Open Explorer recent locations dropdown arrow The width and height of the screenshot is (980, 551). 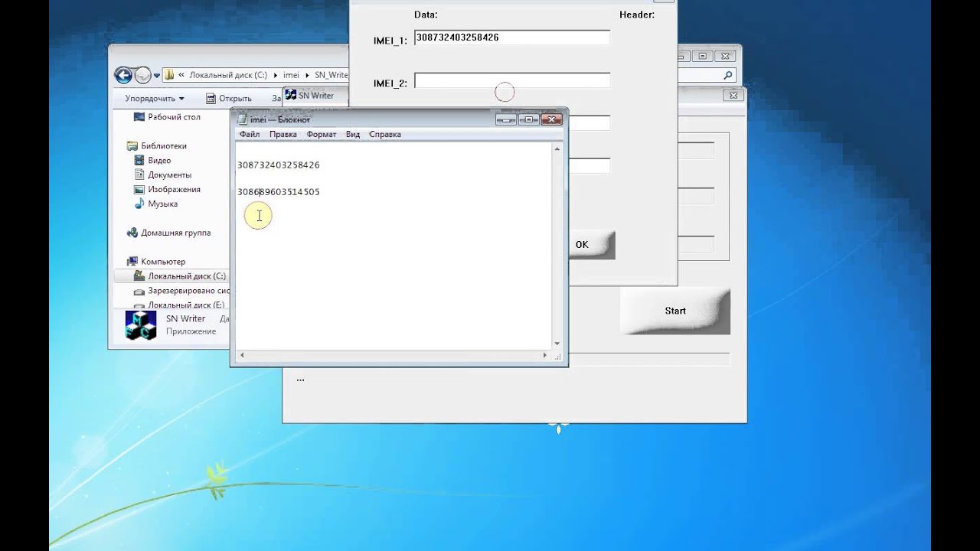(x=157, y=76)
